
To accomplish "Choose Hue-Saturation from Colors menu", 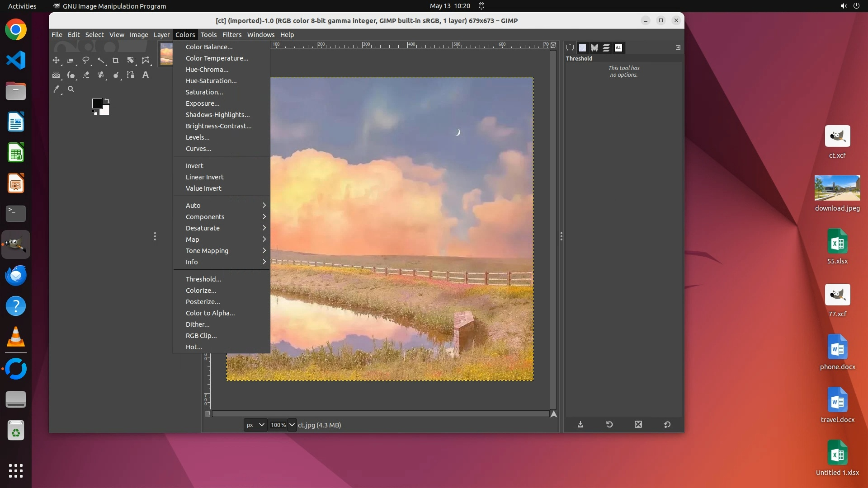I will [x=211, y=81].
